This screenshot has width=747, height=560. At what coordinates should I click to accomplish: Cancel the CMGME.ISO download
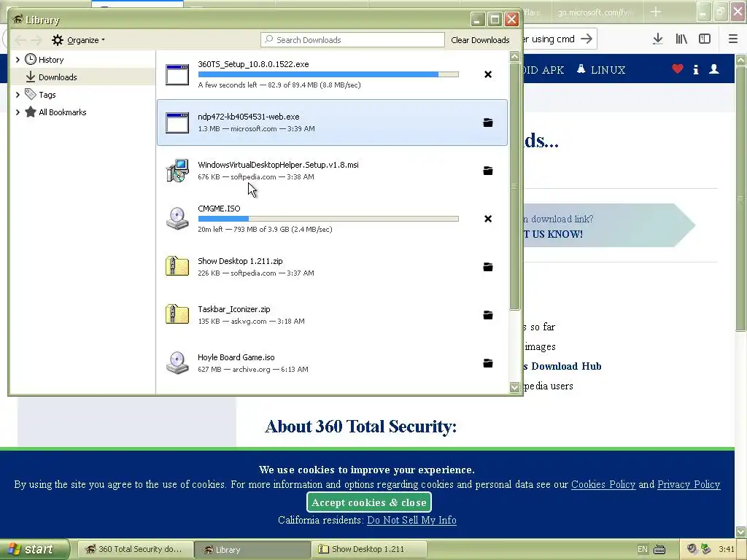pyautogui.click(x=488, y=219)
